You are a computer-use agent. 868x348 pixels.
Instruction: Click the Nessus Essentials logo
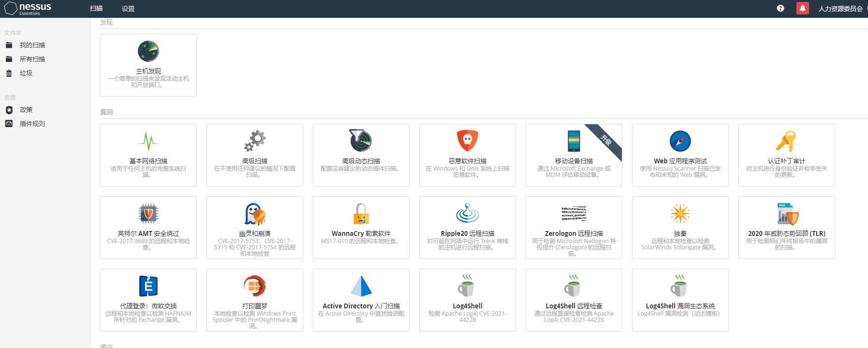pos(28,8)
